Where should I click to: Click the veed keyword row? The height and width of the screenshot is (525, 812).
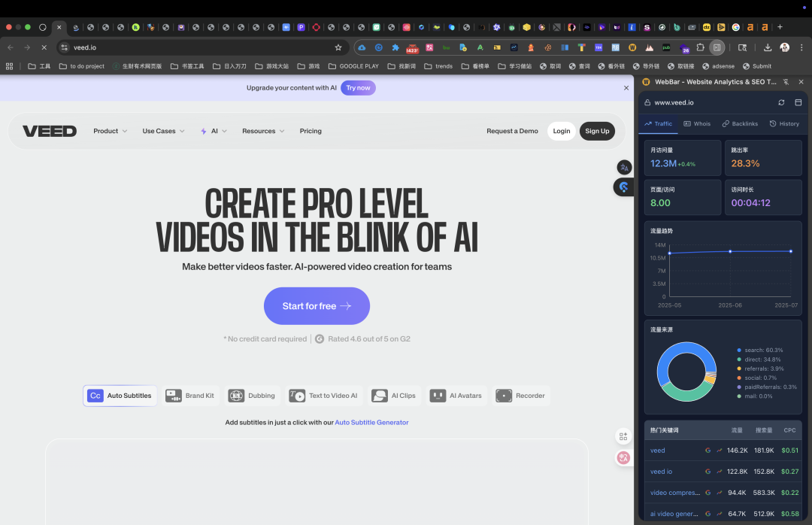point(723,451)
